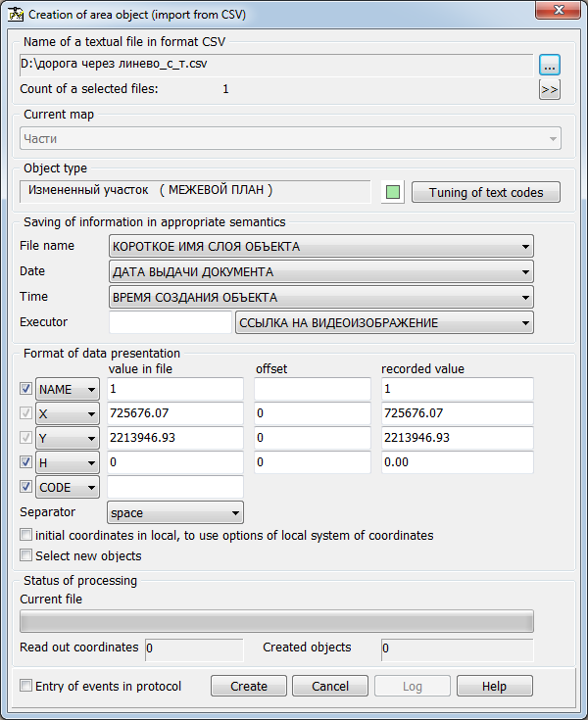Click the Y offset field

point(313,438)
